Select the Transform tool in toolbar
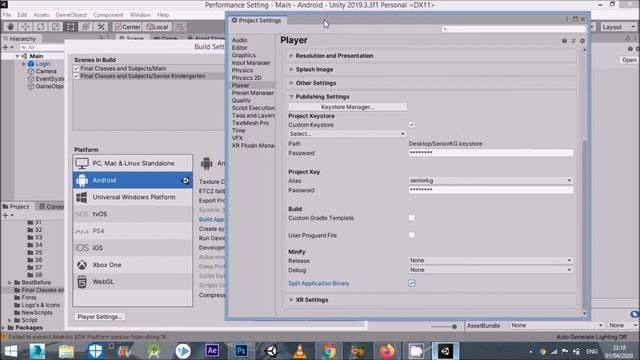Screen dimensions: 640x360 pos(86,27)
